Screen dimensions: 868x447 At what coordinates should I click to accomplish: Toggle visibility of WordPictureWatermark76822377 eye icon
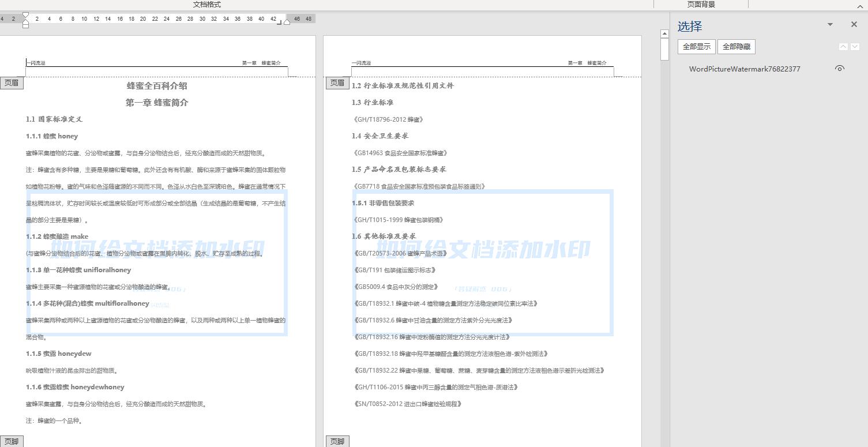(839, 68)
